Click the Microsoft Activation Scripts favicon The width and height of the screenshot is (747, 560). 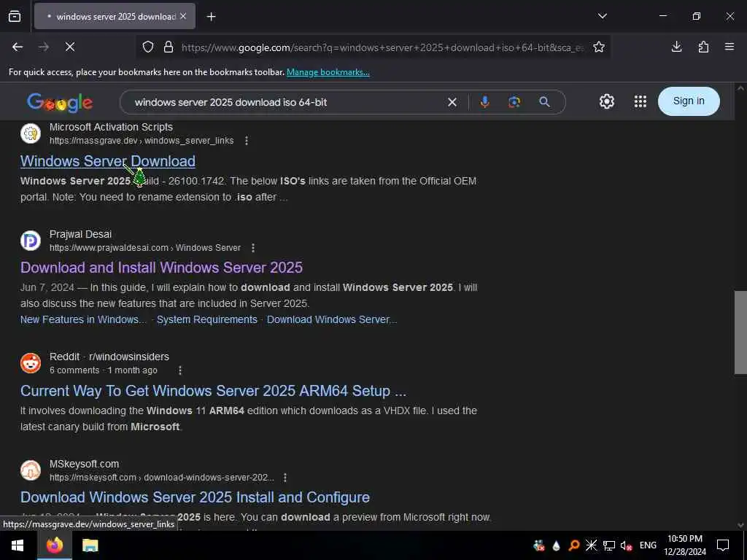pos(31,134)
